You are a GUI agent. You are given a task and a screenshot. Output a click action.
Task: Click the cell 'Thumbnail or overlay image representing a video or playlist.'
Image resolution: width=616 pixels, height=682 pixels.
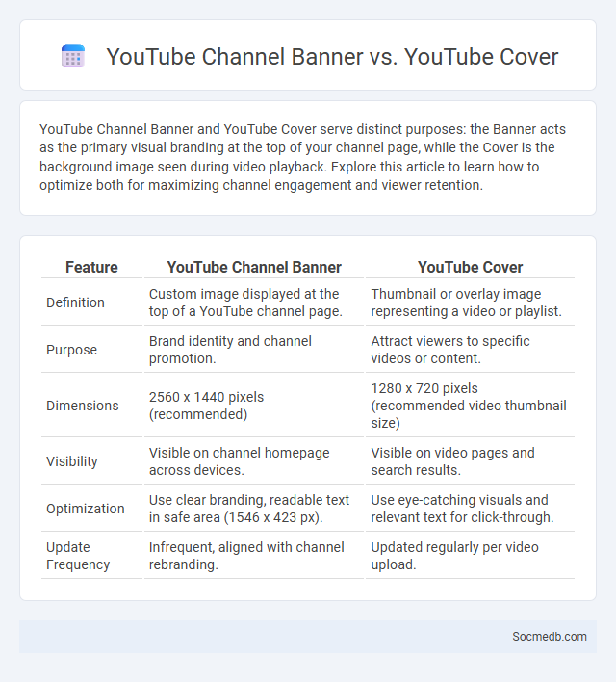(x=470, y=302)
